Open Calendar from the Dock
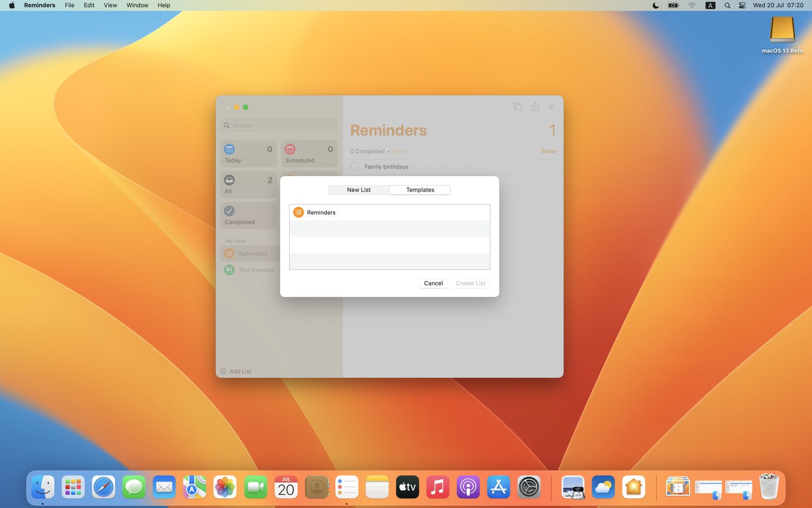This screenshot has height=508, width=812. coord(286,487)
